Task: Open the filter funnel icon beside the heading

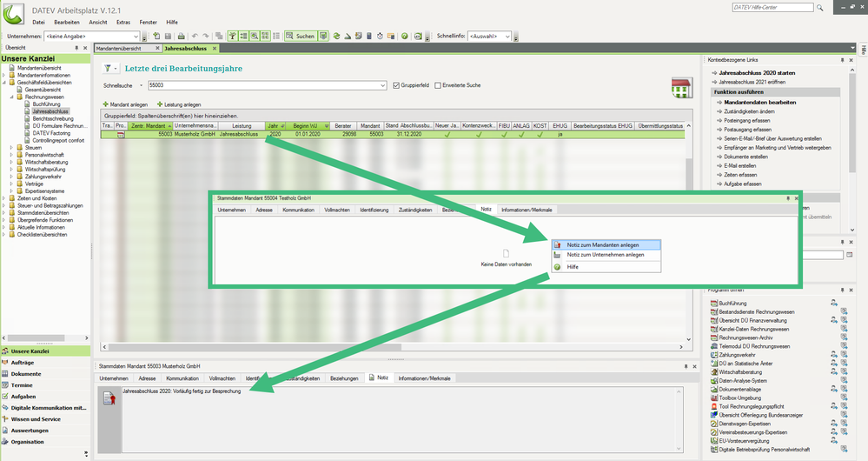Action: pyautogui.click(x=108, y=68)
